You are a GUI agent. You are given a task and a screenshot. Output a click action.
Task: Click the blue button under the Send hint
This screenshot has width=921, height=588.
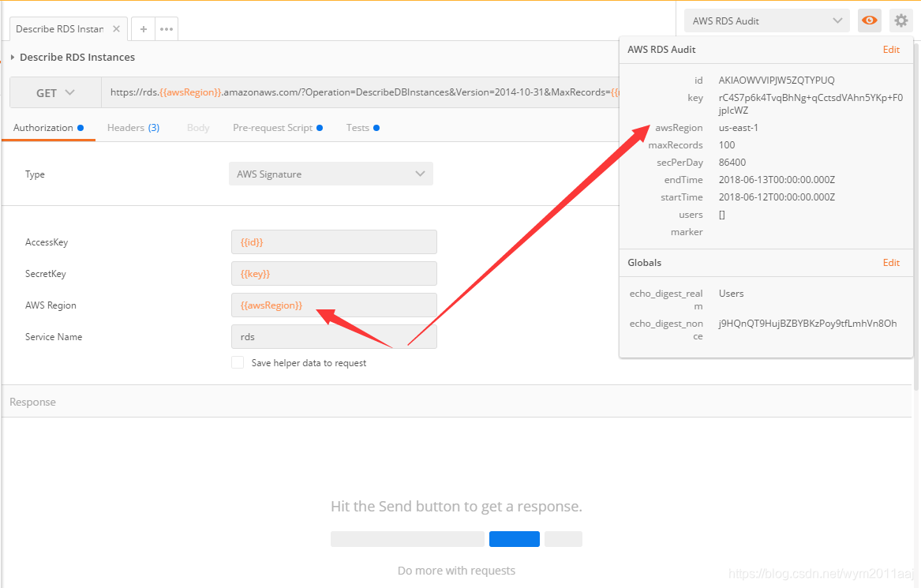coord(514,538)
